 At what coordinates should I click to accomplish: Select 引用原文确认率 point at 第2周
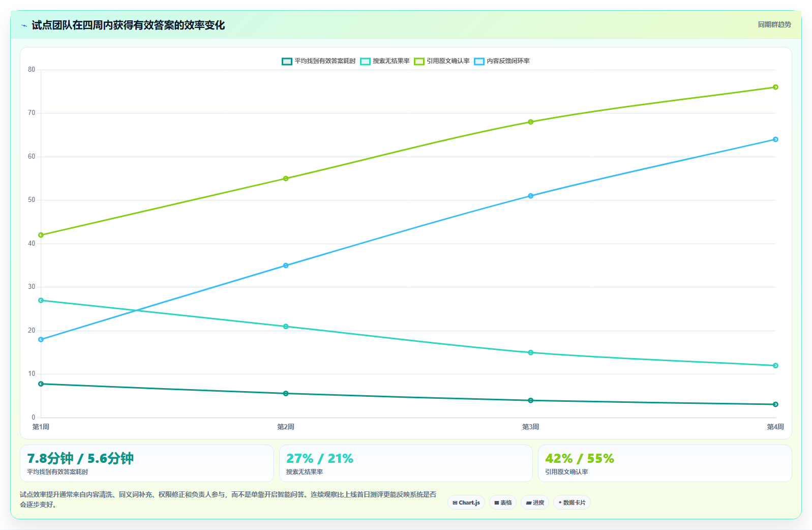click(286, 179)
